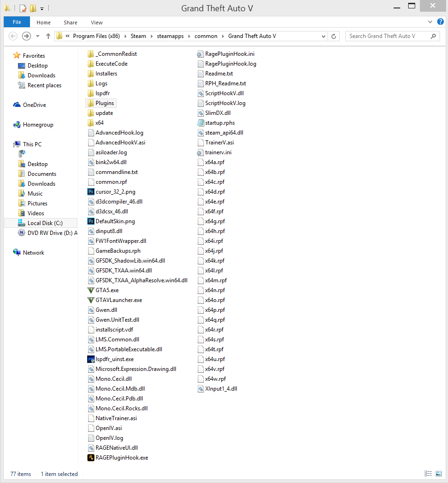Click the GTAVLauncher.exe icon

tap(91, 300)
